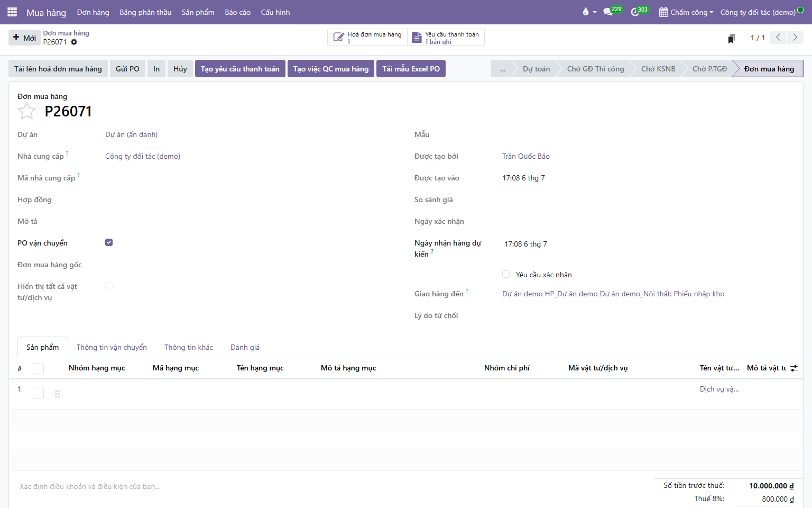Select all rows using the header checkbox
The height and width of the screenshot is (508, 812).
38,368
